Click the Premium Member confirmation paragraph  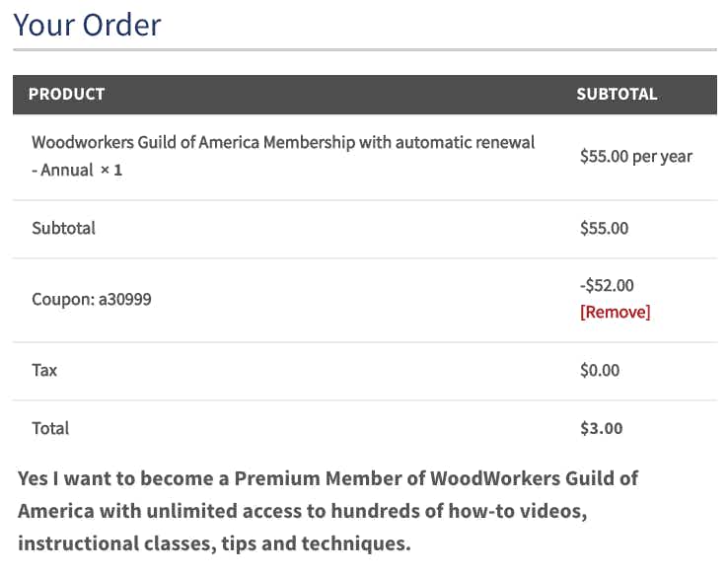tap(328, 511)
